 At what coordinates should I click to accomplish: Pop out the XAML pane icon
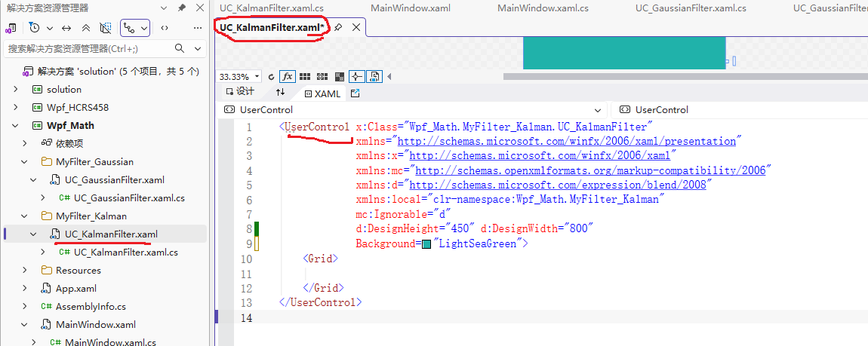(x=355, y=93)
